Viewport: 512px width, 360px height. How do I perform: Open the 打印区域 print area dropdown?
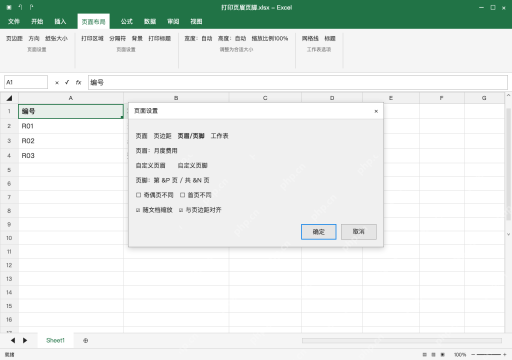92,39
